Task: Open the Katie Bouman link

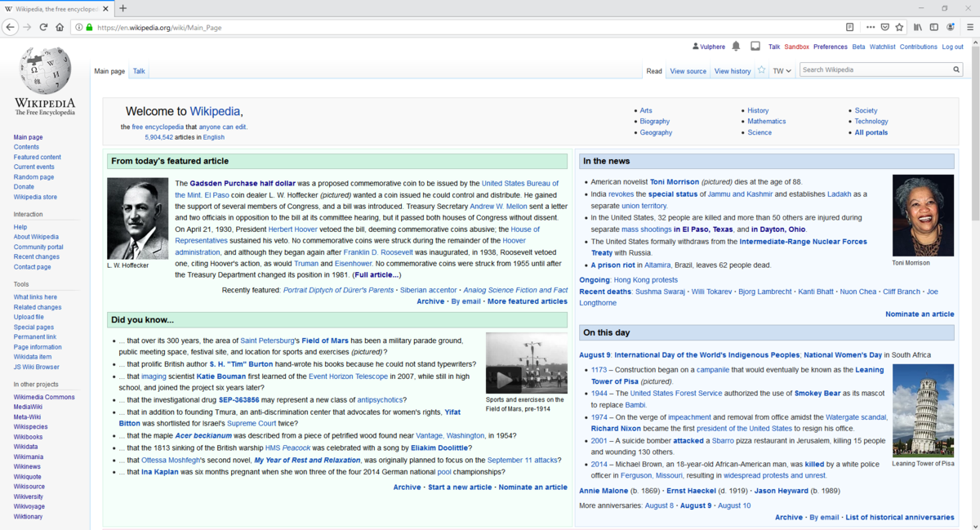Action: pos(220,376)
